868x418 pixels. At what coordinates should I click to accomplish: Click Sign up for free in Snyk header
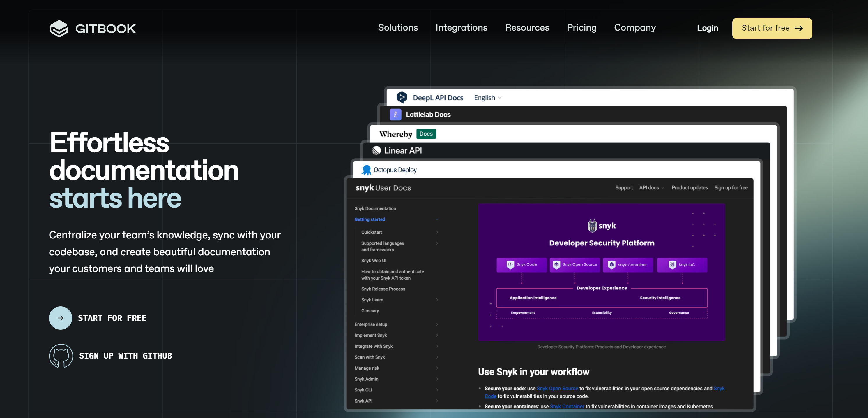[x=731, y=188]
